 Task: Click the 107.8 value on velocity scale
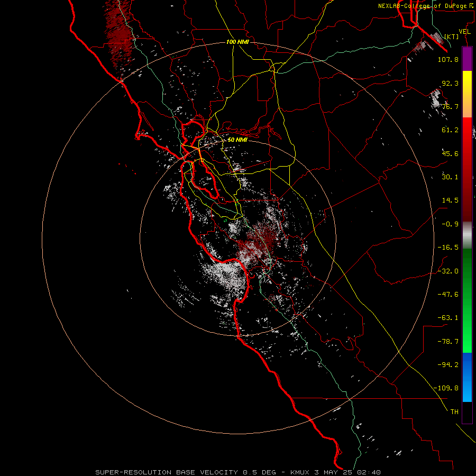448,59
